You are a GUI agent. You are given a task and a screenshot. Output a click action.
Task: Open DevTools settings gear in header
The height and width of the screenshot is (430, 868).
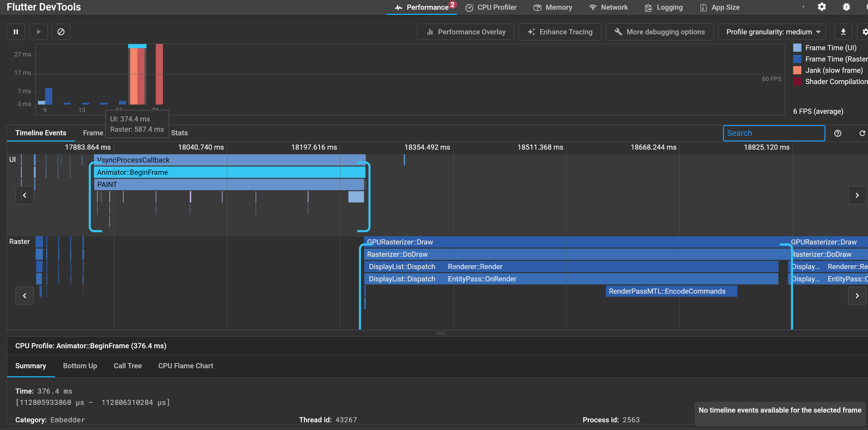[x=822, y=7]
